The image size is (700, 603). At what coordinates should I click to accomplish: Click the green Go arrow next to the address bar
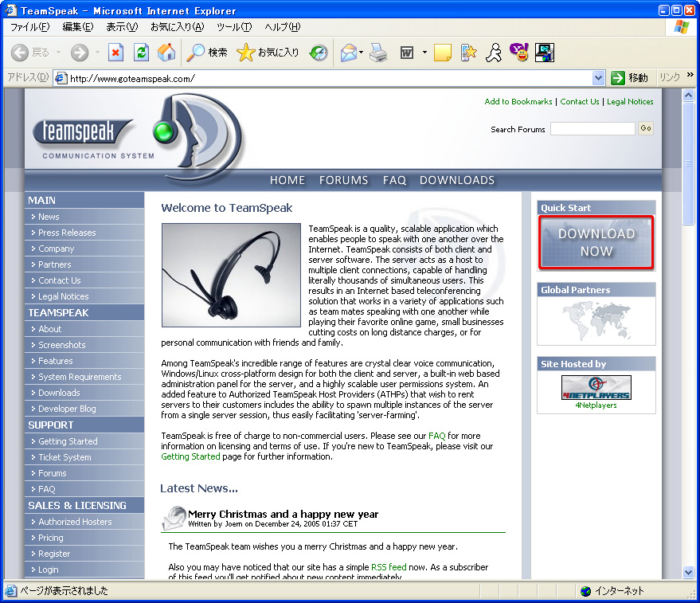coord(618,78)
